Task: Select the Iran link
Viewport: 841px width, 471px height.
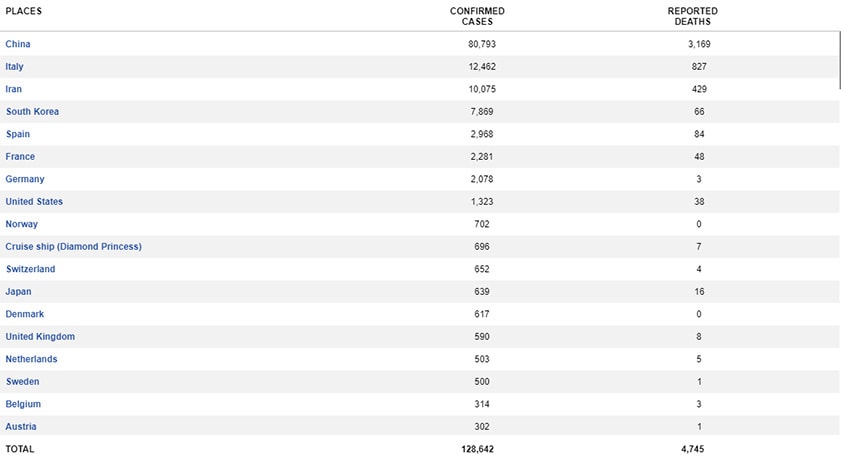Action: (14, 89)
